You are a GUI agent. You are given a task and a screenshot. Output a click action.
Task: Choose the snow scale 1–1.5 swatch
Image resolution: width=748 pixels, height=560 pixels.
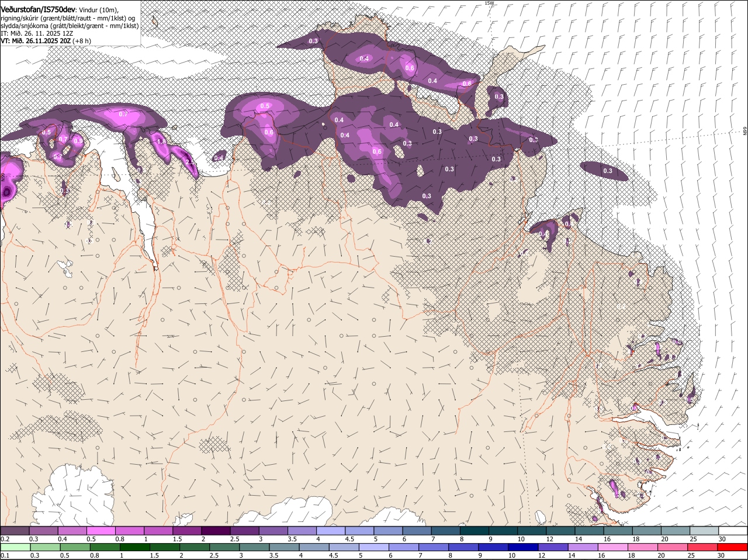158,530
